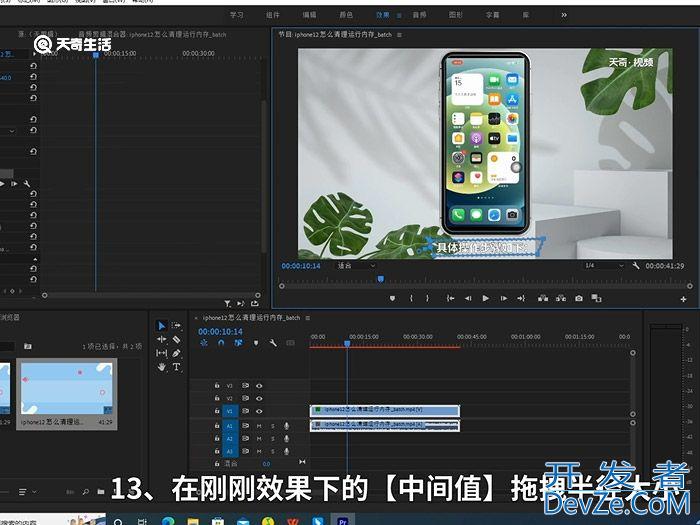Select the Ripple Edit tool
Screen dimensions: 700x525
[x=161, y=340]
